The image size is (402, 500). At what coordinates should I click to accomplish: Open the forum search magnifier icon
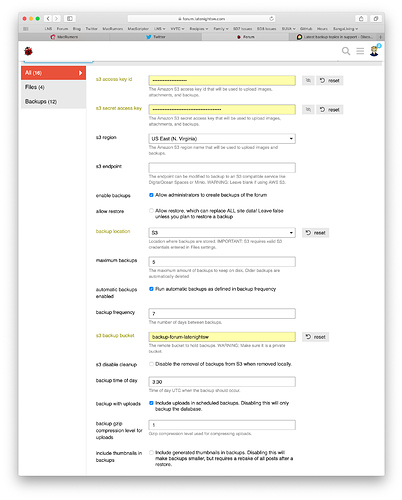(346, 51)
